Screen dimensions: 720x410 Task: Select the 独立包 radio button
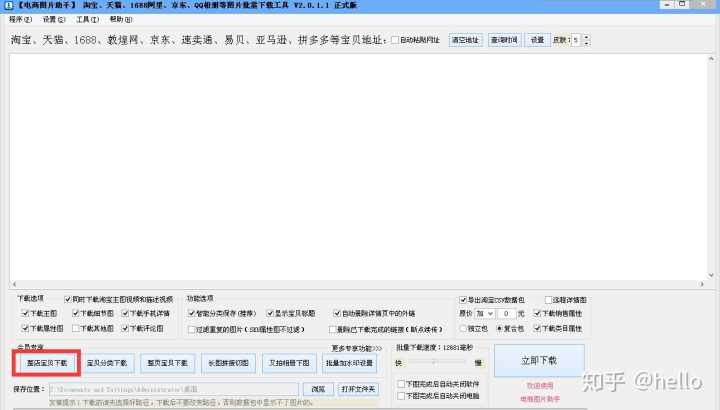[x=464, y=327]
